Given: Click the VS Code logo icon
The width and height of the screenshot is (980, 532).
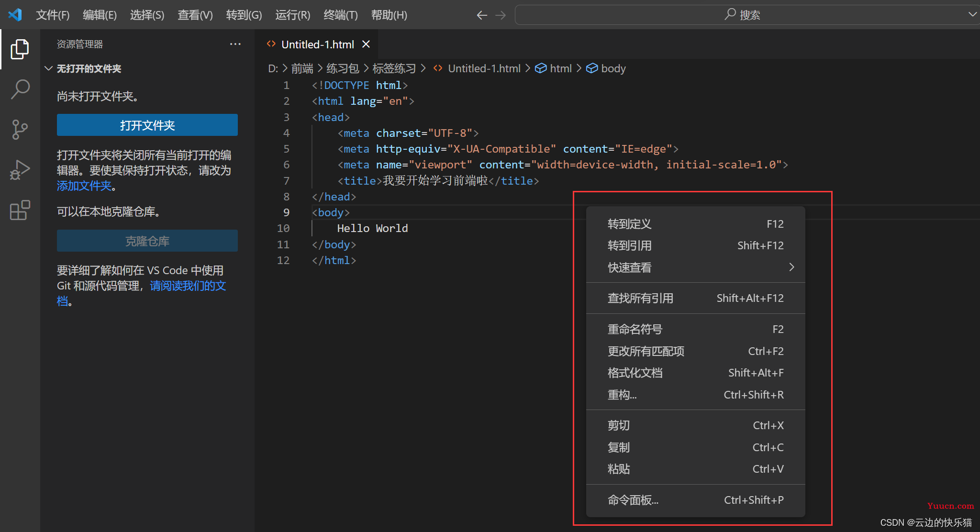Looking at the screenshot, I should pyautogui.click(x=15, y=15).
